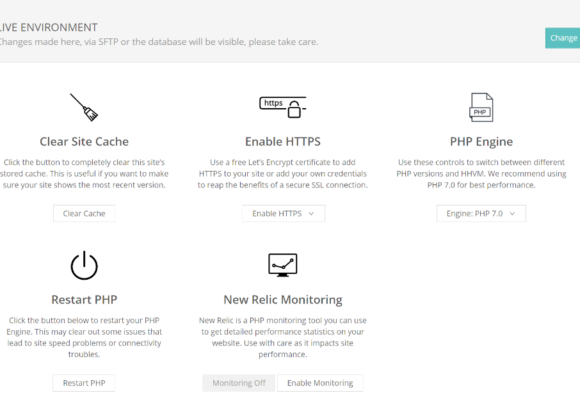Click the Restart PHP button
Image resolution: width=580 pixels, height=400 pixels.
84,383
